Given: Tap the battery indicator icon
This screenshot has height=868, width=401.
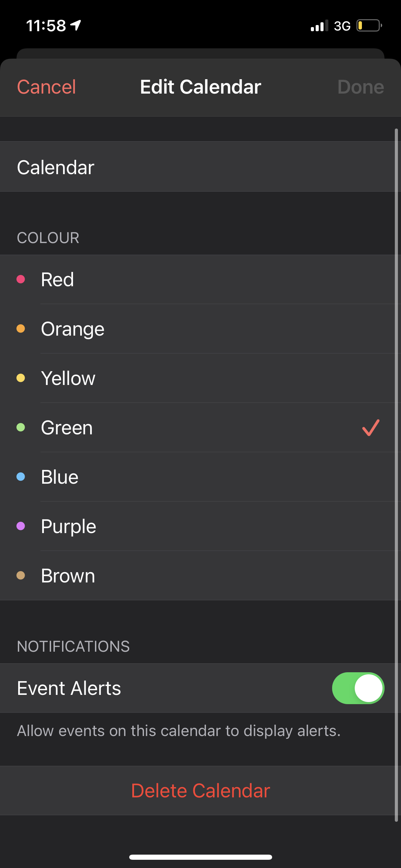Looking at the screenshot, I should [369, 26].
